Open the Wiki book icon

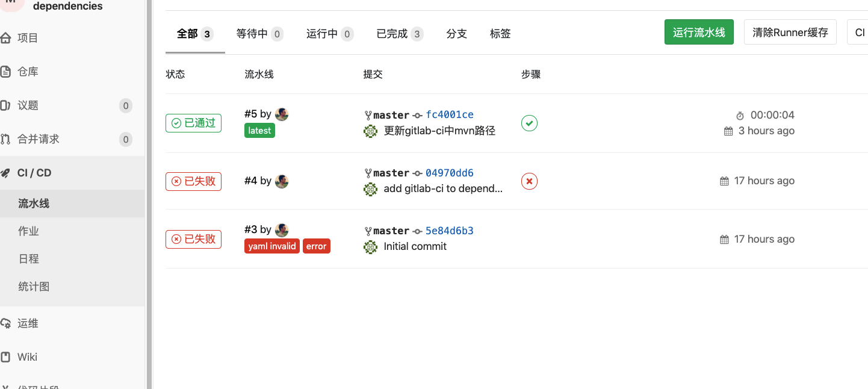coord(5,357)
